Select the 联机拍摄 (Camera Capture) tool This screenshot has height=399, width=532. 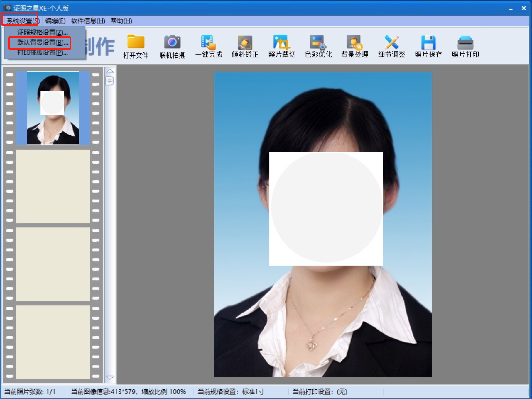point(173,46)
